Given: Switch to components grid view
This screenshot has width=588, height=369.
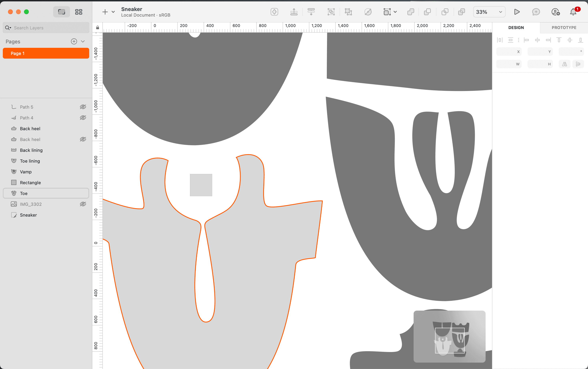Looking at the screenshot, I should pos(79,12).
